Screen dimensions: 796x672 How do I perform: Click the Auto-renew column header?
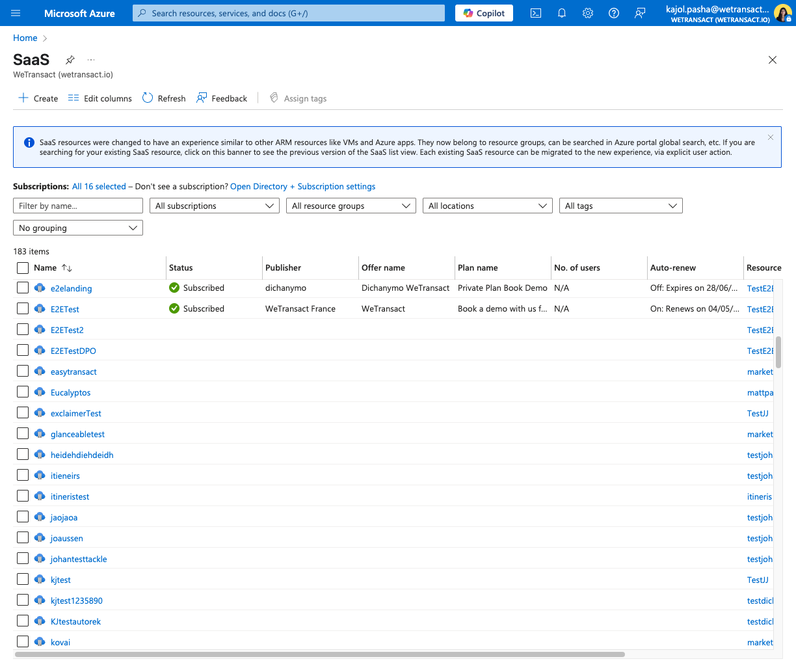click(x=673, y=267)
